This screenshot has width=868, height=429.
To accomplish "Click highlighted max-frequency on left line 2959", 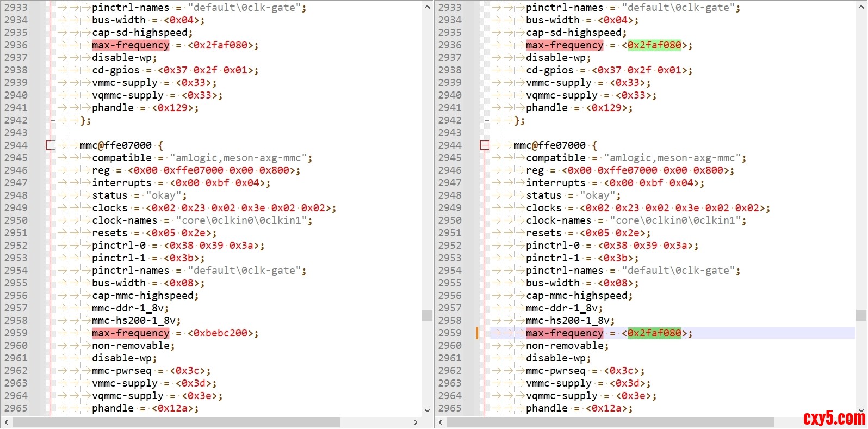I will pyautogui.click(x=131, y=333).
